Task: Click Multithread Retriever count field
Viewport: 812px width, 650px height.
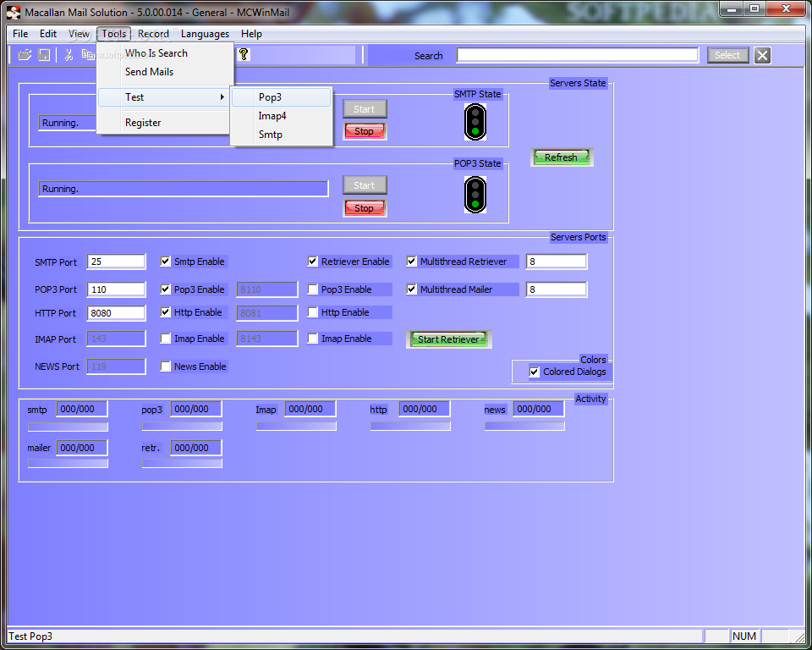Action: (557, 262)
